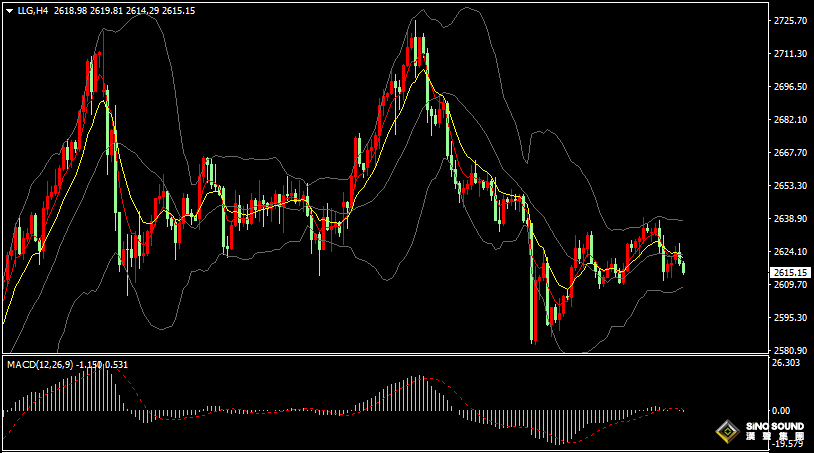Click the SINO SOUND watermark text
Viewport: 814px width, 453px height.
[x=775, y=427]
